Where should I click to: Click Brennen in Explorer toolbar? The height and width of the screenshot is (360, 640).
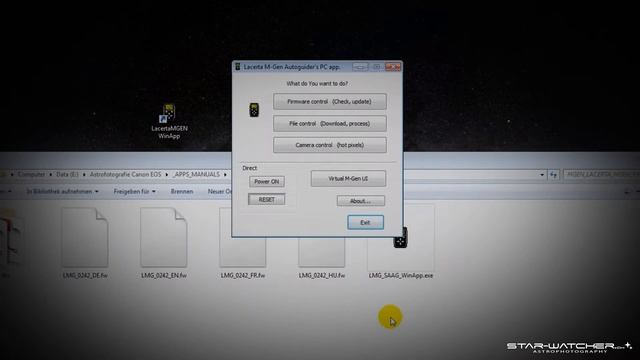[182, 191]
